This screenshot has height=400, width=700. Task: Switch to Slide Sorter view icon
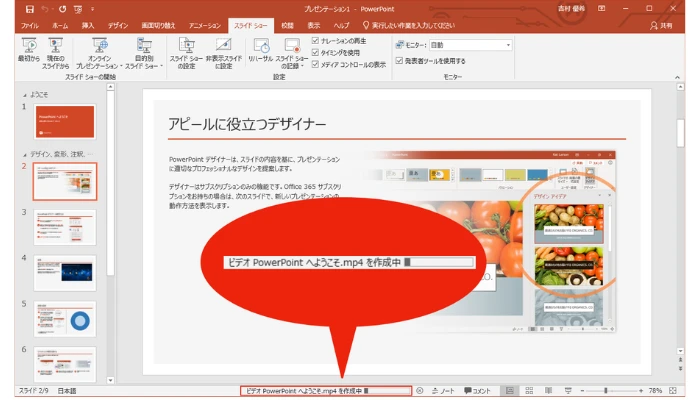click(529, 391)
